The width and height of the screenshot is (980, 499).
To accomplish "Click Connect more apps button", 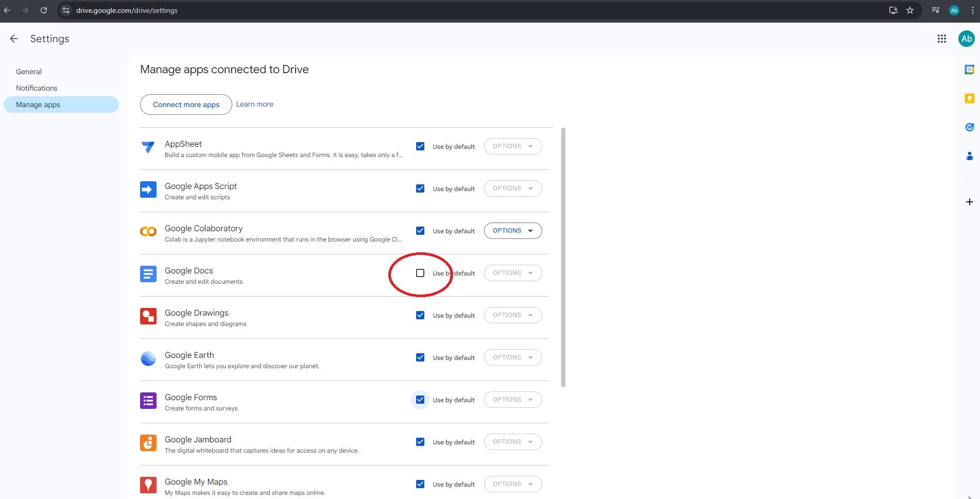I will point(186,105).
